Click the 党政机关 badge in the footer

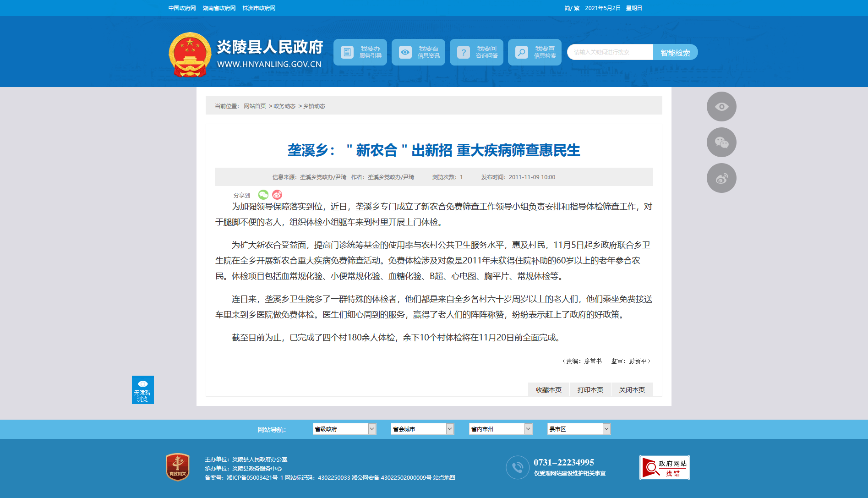(178, 467)
